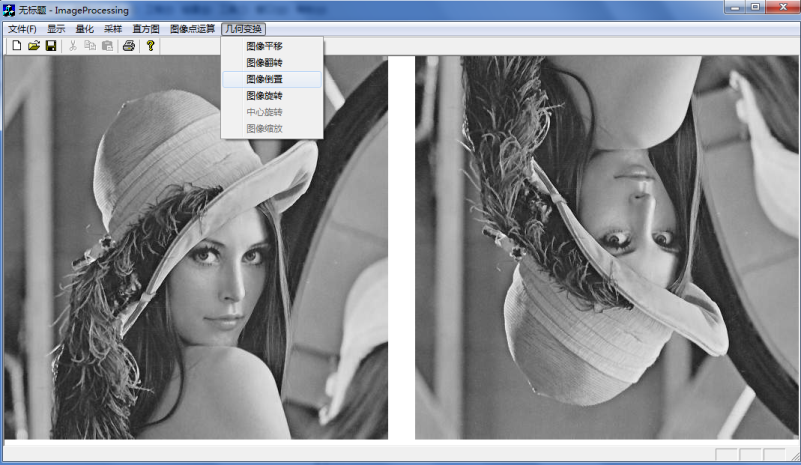
Task: Click the Cut scissors icon
Action: (x=73, y=45)
